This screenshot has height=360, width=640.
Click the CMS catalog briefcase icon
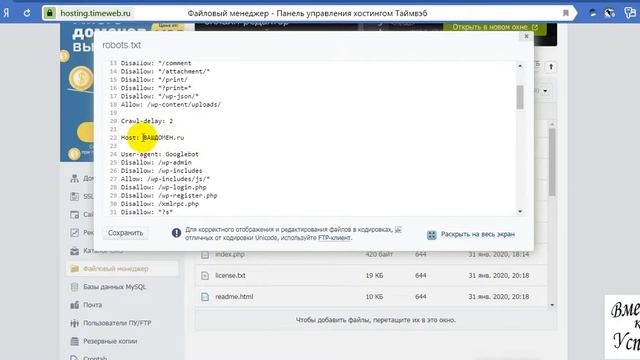[74, 251]
